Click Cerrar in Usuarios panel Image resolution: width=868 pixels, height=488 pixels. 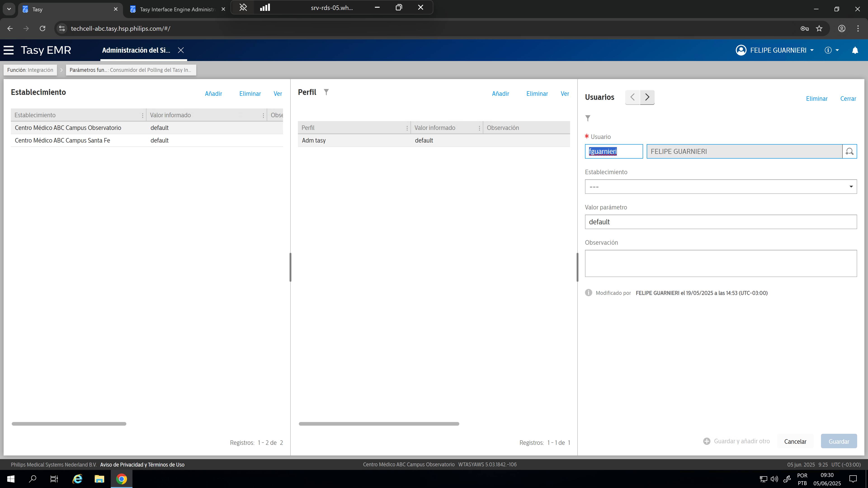(x=848, y=99)
